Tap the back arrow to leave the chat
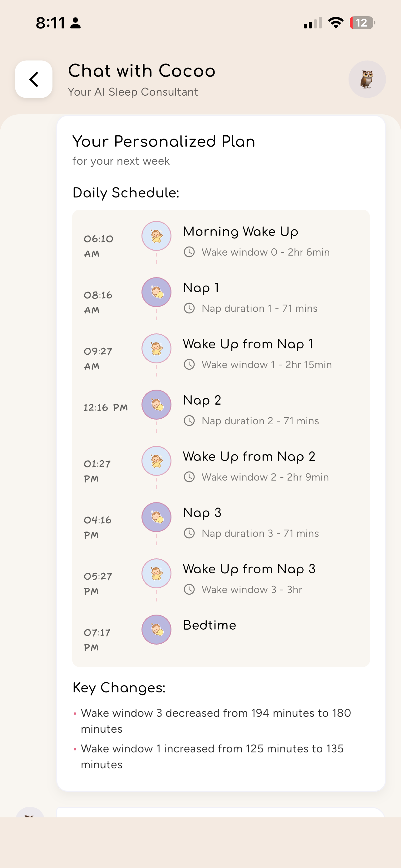401x868 pixels. [x=34, y=79]
